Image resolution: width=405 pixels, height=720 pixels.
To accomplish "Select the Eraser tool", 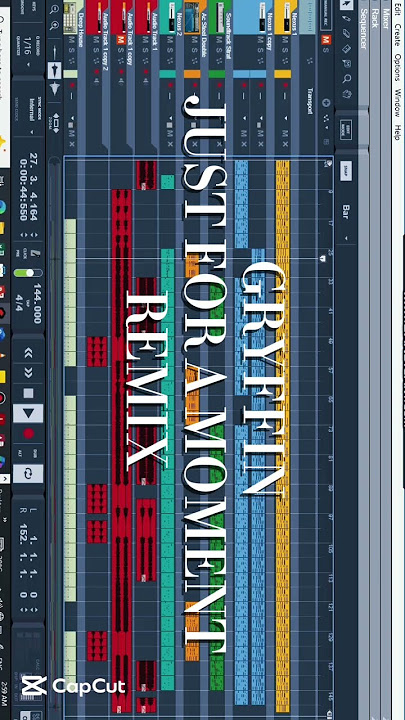I will point(347,34).
